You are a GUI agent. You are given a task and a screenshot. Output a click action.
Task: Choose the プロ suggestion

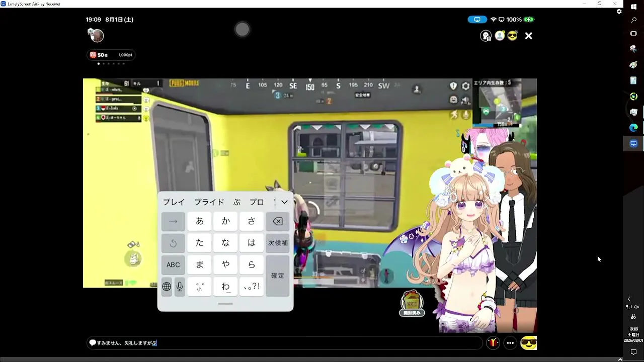(x=257, y=202)
